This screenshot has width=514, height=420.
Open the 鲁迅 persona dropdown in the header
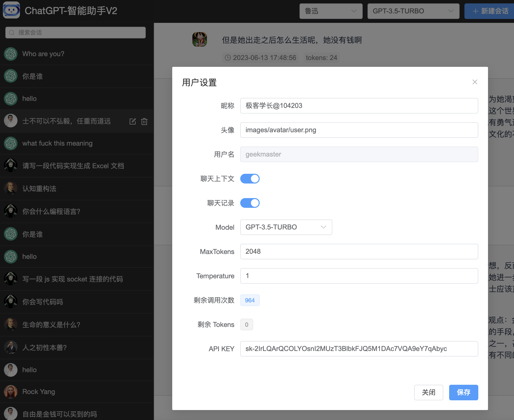tap(331, 11)
